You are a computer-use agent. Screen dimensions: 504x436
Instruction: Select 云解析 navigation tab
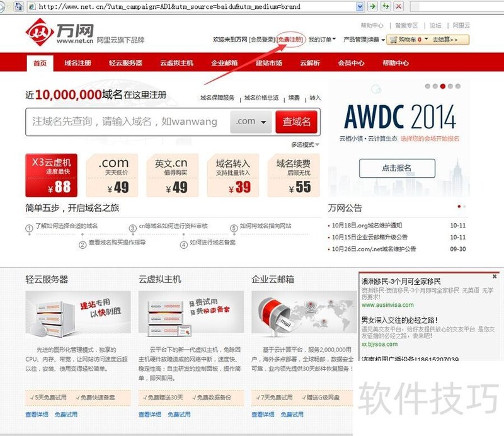[310, 63]
